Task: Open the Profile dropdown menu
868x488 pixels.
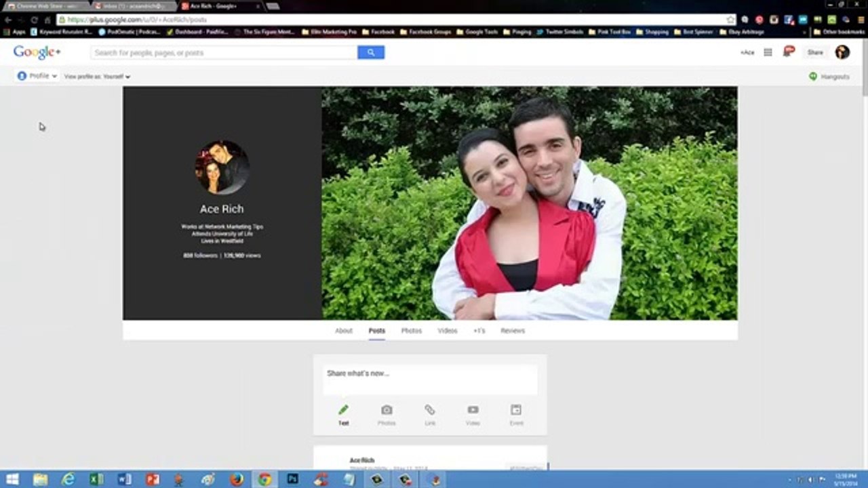Action: tap(37, 76)
